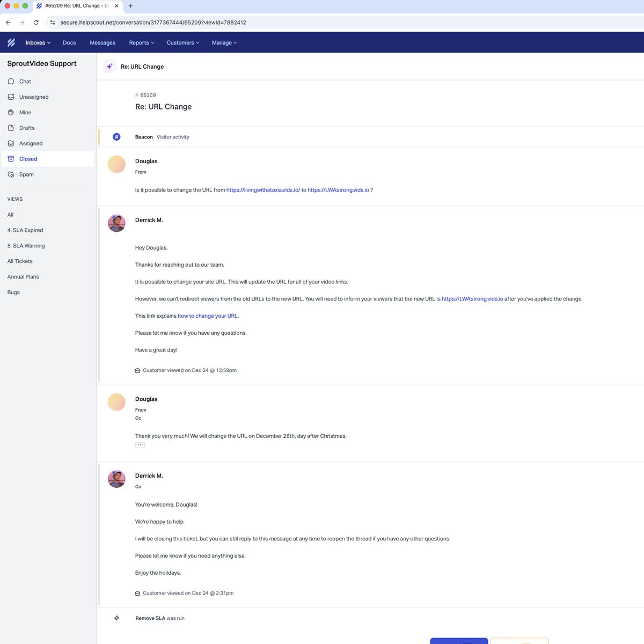Select the Assigned folder icon
644x644 pixels.
click(11, 144)
